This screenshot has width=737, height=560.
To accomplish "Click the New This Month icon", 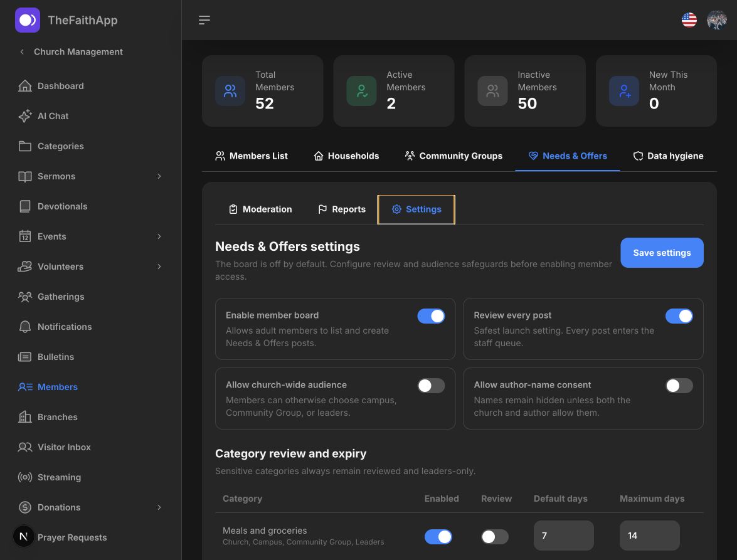I will 624,91.
